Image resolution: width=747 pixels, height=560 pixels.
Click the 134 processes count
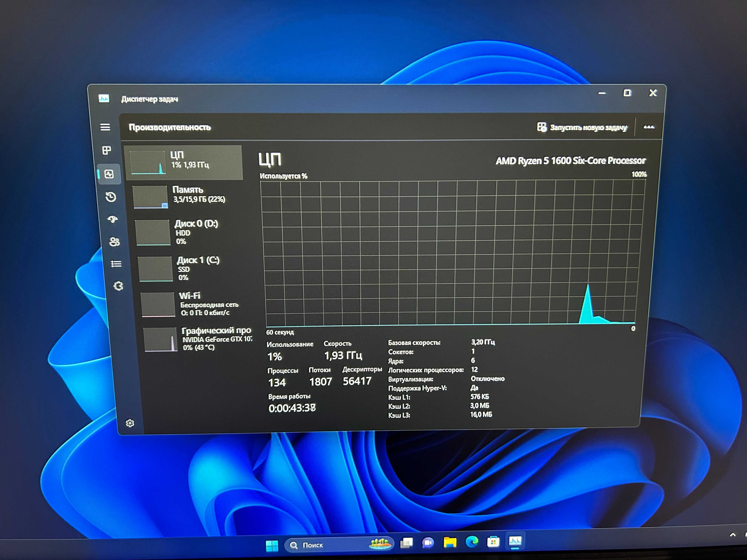tap(277, 382)
